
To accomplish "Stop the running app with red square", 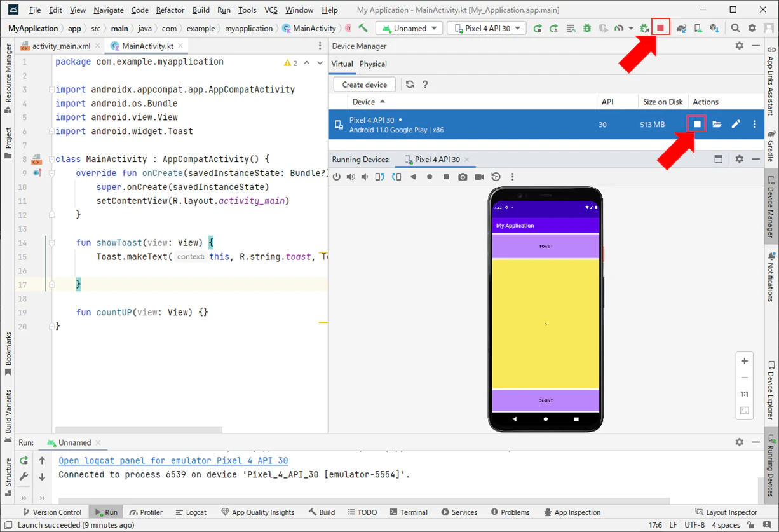I will click(x=661, y=28).
